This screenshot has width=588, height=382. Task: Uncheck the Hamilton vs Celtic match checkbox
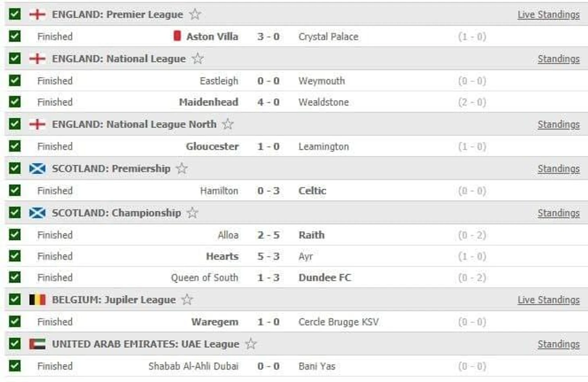point(15,190)
